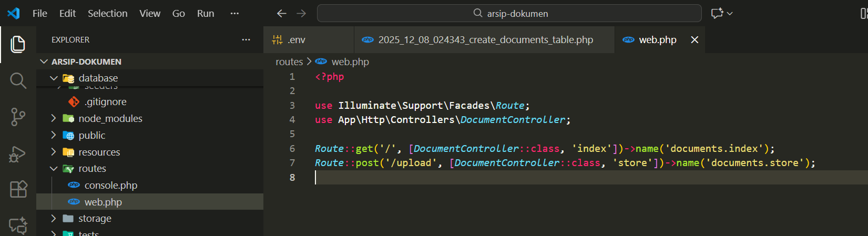Click the arsip-dokumen command search box
The image size is (868, 236).
tap(509, 13)
